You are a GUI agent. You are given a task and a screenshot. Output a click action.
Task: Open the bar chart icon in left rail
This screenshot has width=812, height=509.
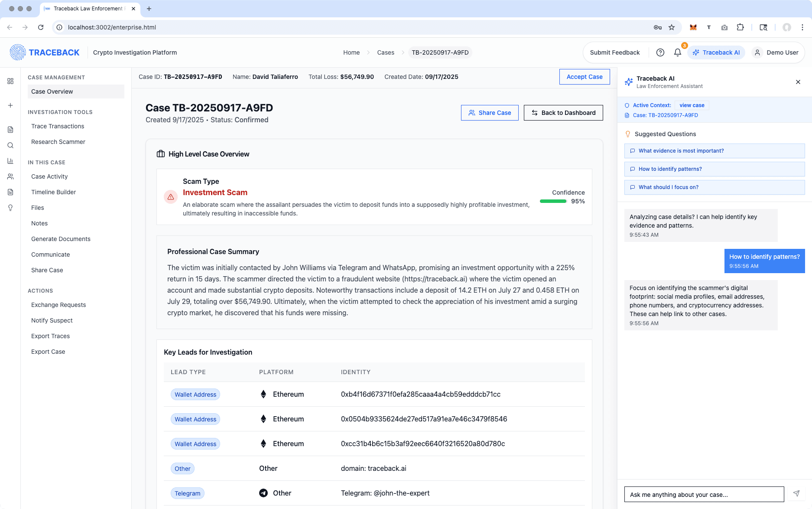pos(10,161)
